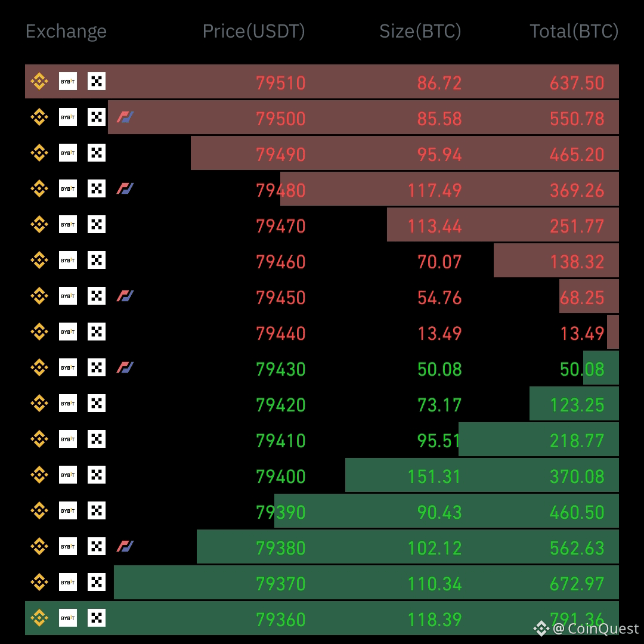This screenshot has width=644, height=644.
Task: Click the Bybit icon in the 79500 row
Action: (68, 117)
